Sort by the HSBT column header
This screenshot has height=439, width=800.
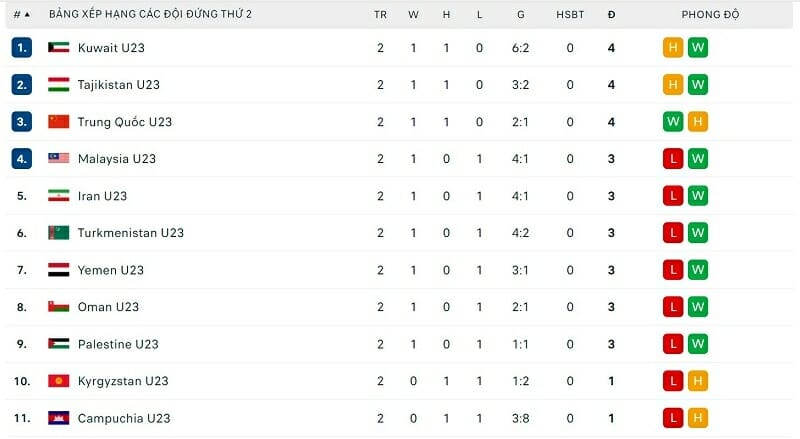[570, 15]
